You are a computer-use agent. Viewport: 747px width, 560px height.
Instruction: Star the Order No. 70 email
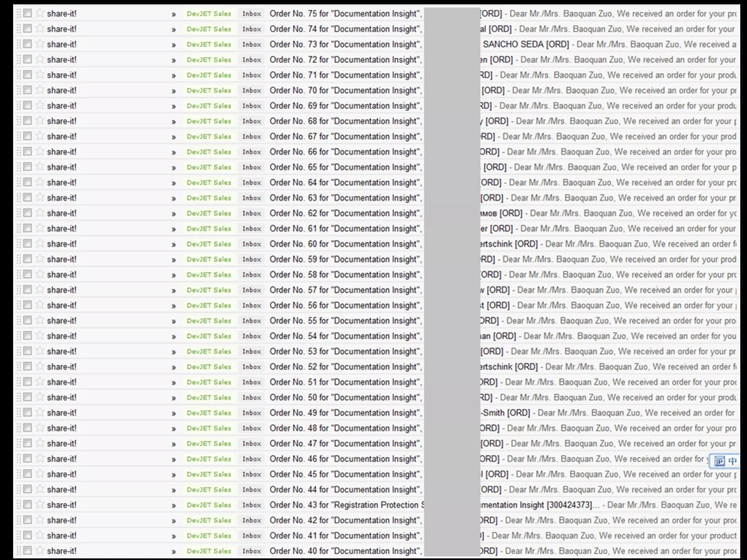40,90
